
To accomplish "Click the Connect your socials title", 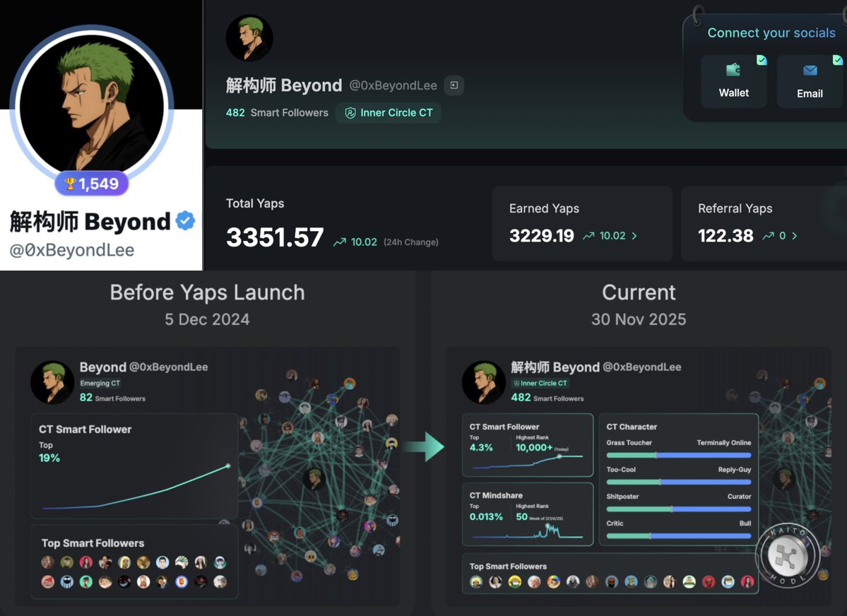I will point(771,32).
